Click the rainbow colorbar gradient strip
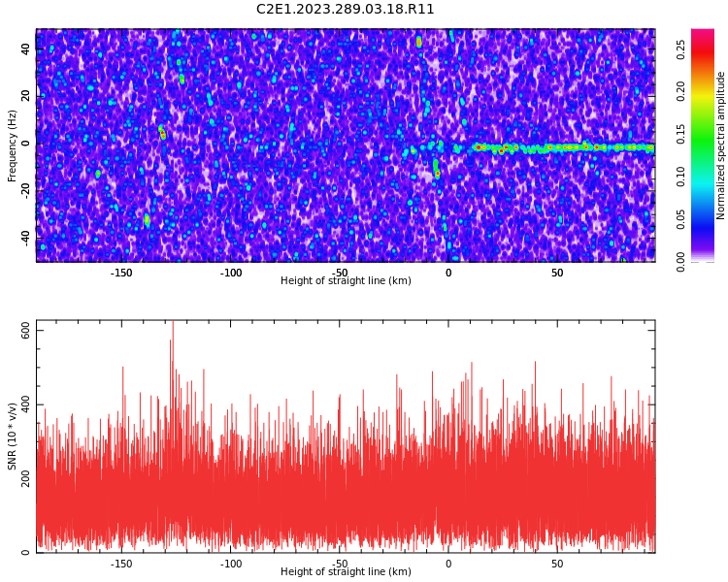This screenshot has height=582, width=728. coord(703,145)
